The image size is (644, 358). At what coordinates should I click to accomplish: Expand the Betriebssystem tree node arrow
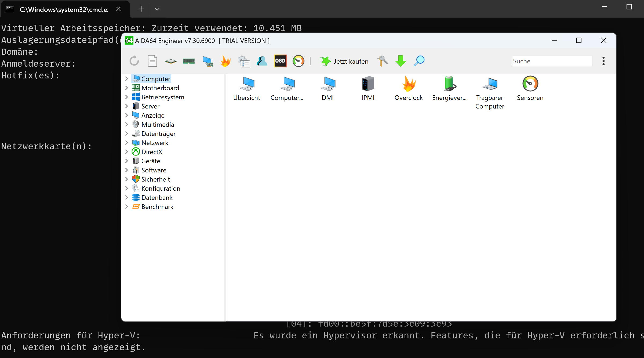point(126,97)
